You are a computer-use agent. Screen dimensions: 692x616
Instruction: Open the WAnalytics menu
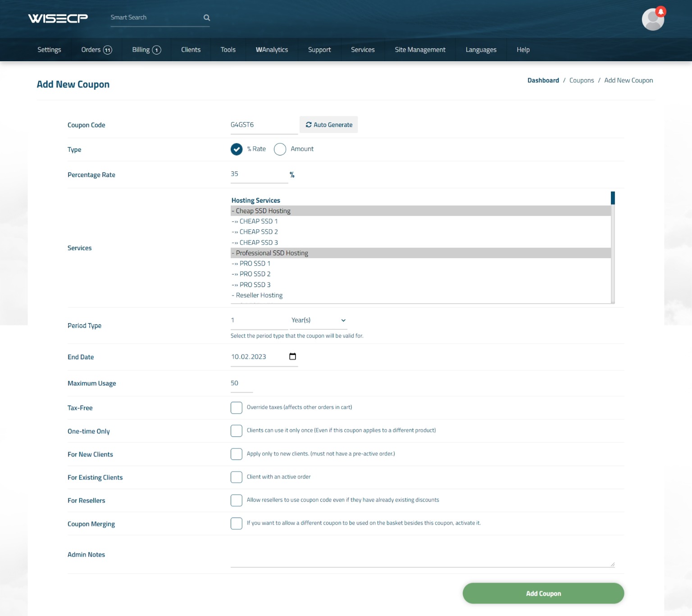pos(272,50)
